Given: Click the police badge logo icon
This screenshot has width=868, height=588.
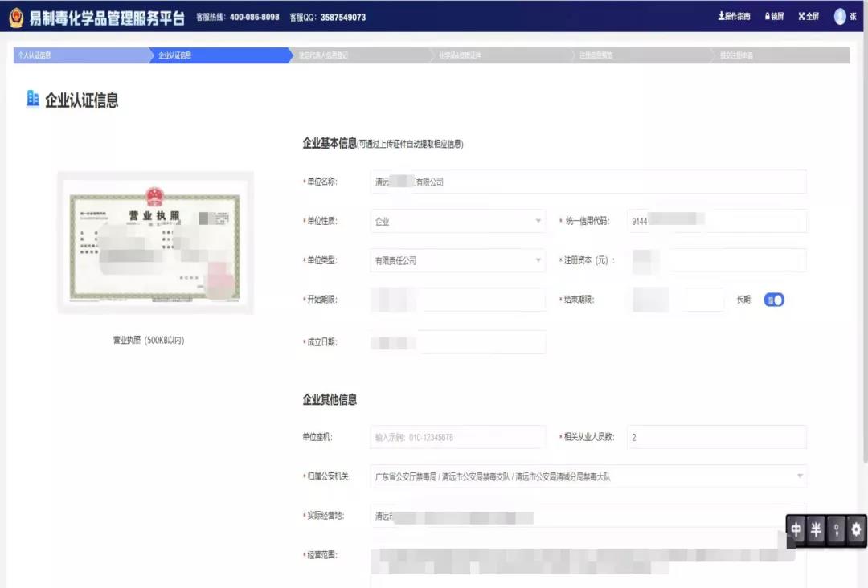Looking at the screenshot, I should coord(16,17).
